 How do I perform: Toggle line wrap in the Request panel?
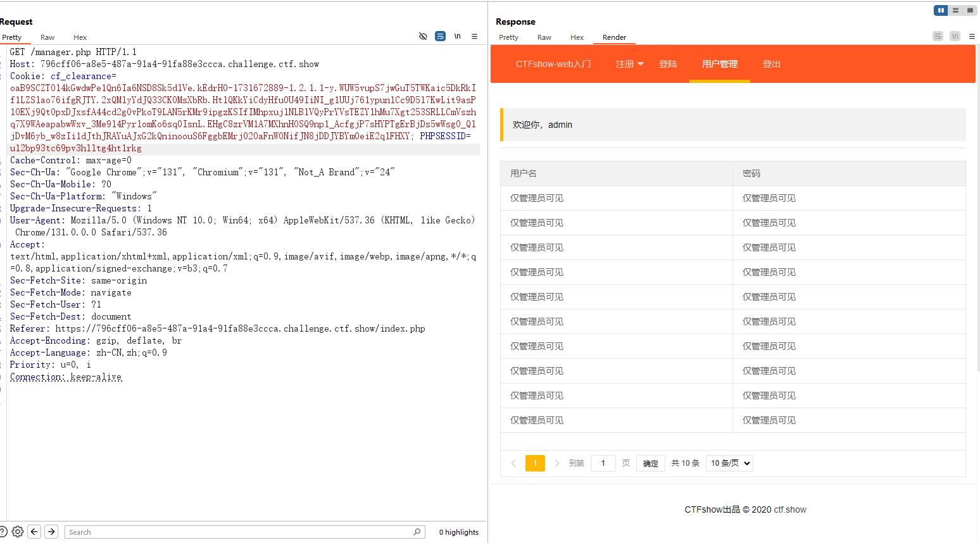(440, 36)
